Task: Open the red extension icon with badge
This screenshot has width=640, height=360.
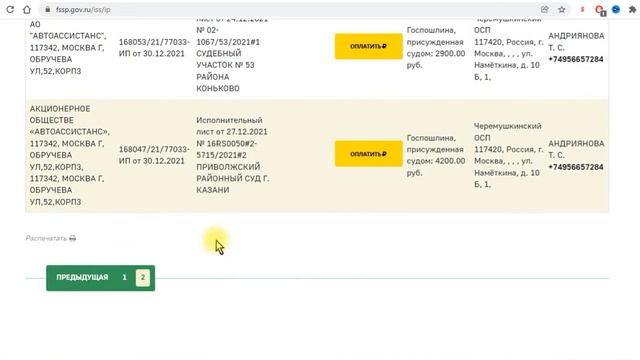Action: pos(600,10)
